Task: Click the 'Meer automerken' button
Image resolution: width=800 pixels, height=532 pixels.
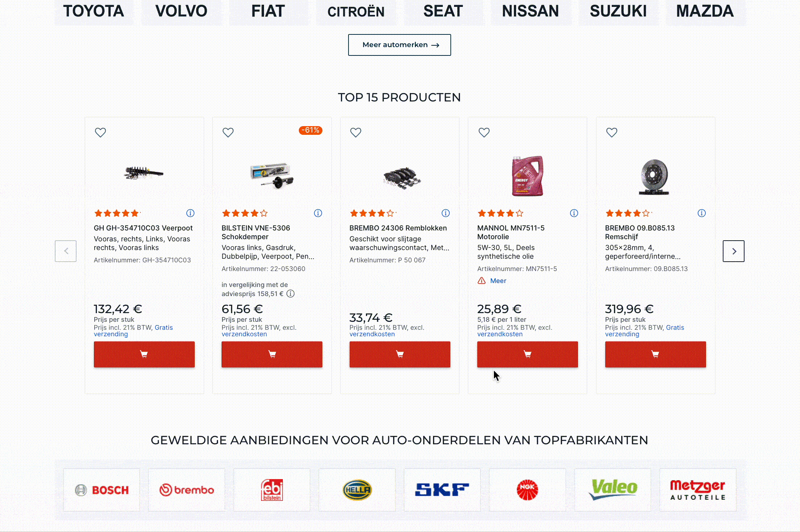Action: point(399,45)
